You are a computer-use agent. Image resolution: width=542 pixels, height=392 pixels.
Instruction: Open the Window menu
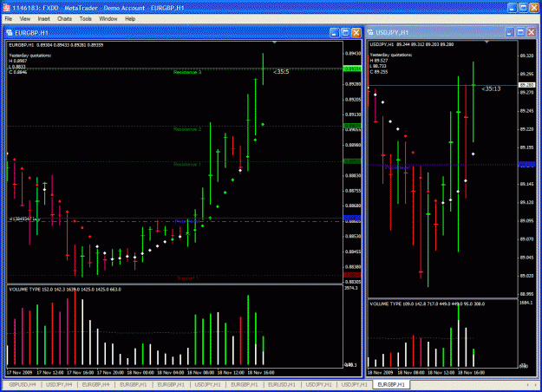point(108,19)
